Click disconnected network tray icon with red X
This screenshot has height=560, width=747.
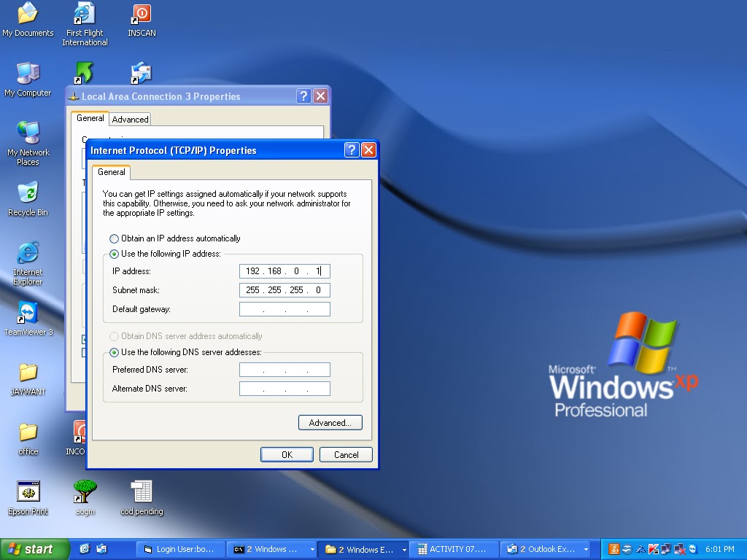tap(679, 549)
